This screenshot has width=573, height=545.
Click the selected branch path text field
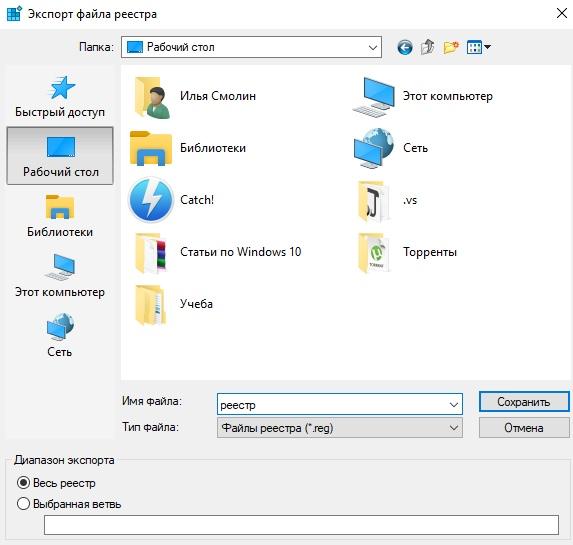click(x=301, y=525)
